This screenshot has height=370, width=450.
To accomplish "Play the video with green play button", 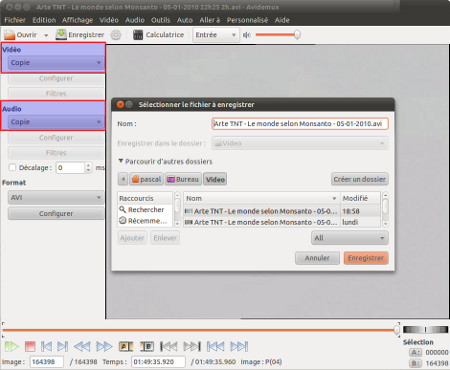I will pyautogui.click(x=12, y=347).
